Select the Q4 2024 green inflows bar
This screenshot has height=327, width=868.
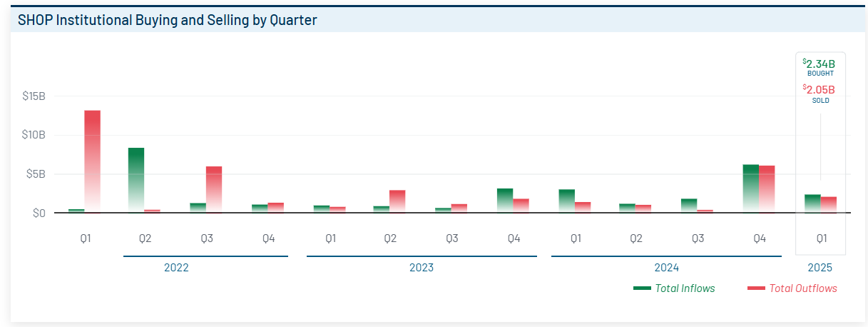pyautogui.click(x=750, y=188)
